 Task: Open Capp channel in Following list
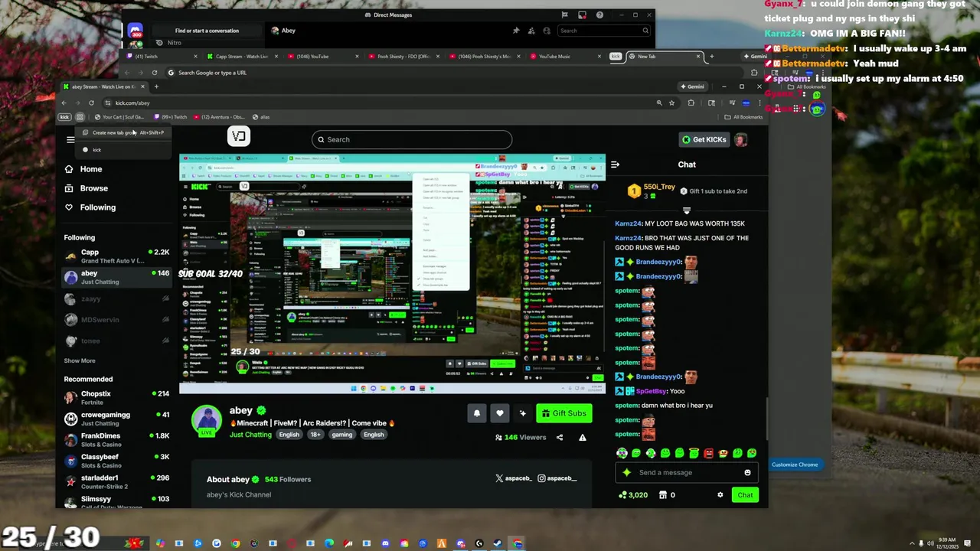tap(116, 256)
